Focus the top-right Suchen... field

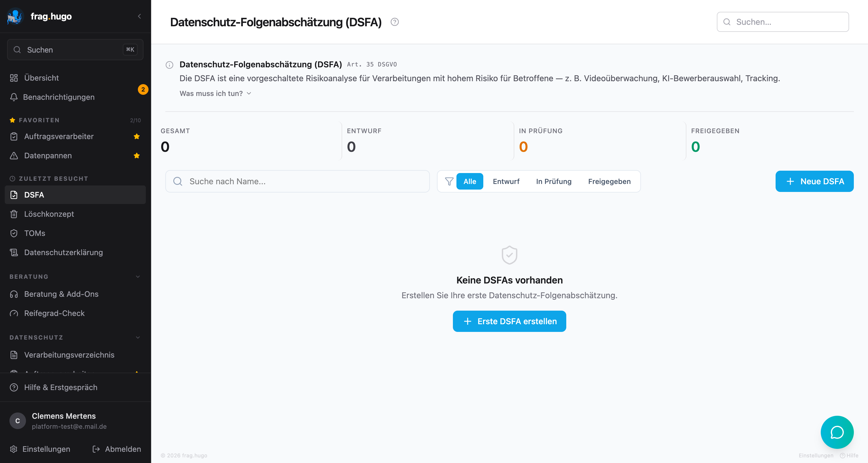pos(782,22)
